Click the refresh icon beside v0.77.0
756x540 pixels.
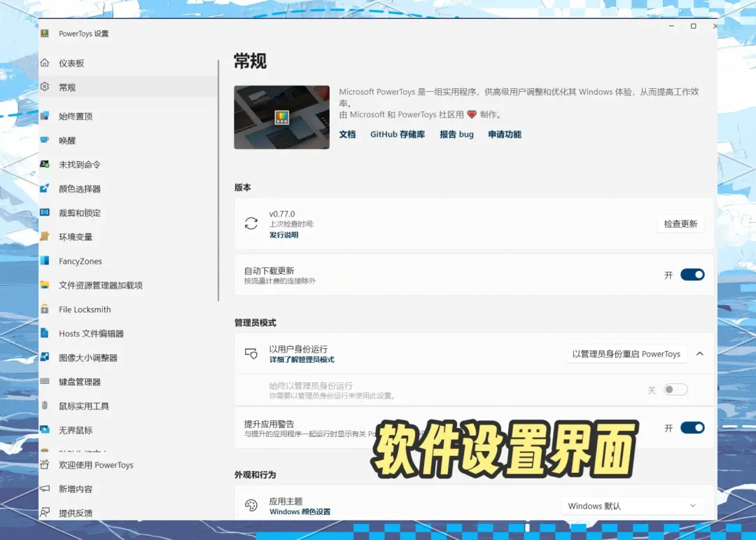click(251, 223)
